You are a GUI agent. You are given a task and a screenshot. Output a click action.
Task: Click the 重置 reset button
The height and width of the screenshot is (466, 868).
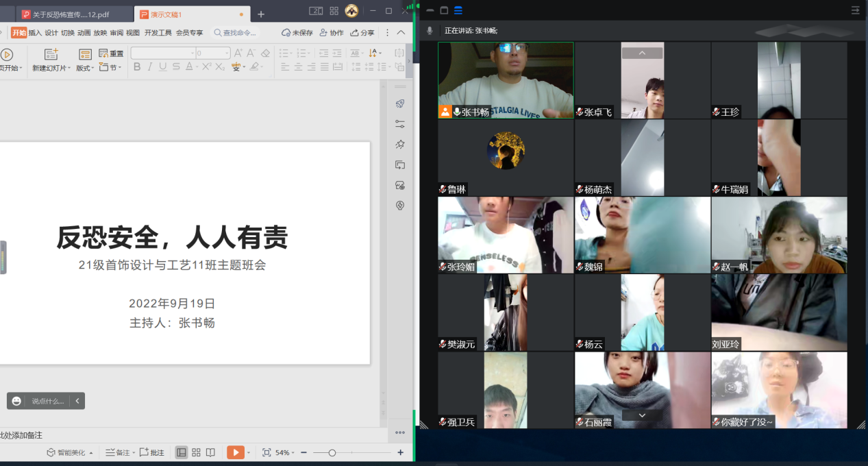[111, 53]
